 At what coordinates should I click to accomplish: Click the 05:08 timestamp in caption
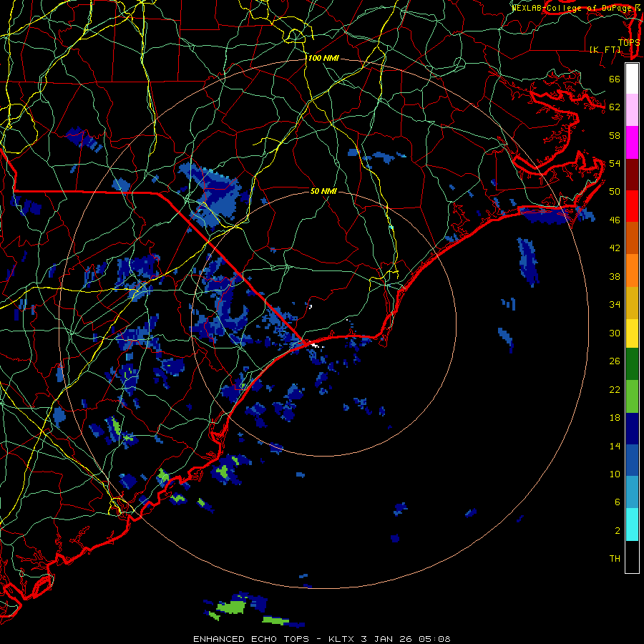(434, 639)
